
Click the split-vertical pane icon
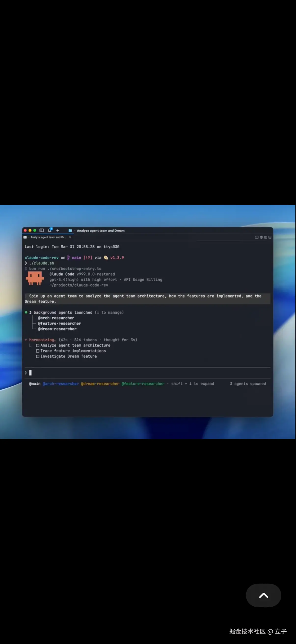pyautogui.click(x=266, y=237)
